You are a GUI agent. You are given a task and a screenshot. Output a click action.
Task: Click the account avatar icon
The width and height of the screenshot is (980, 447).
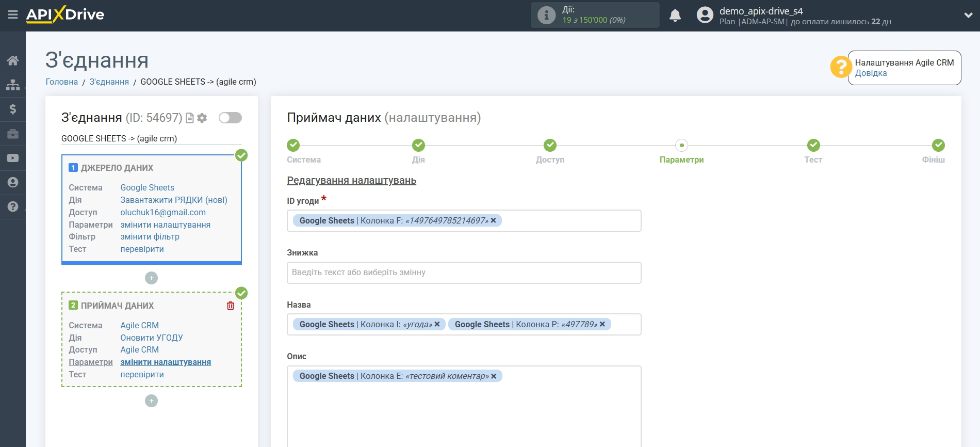(705, 15)
